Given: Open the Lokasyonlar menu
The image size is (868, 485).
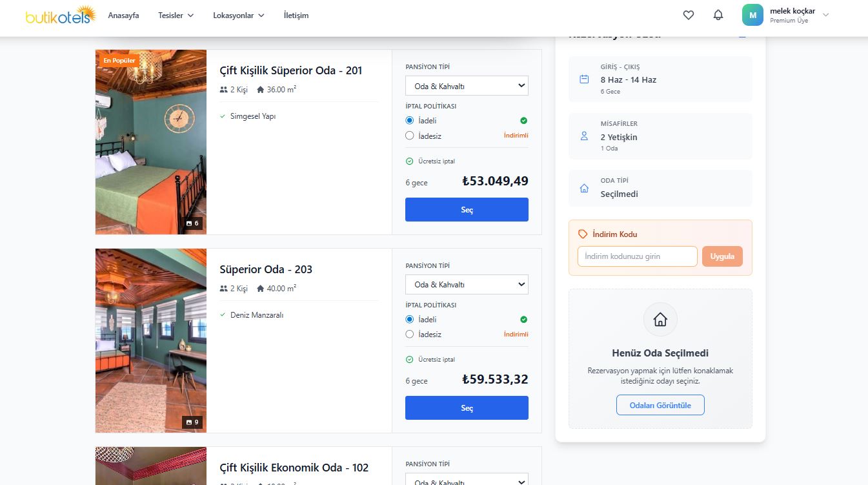Looking at the screenshot, I should [x=238, y=15].
